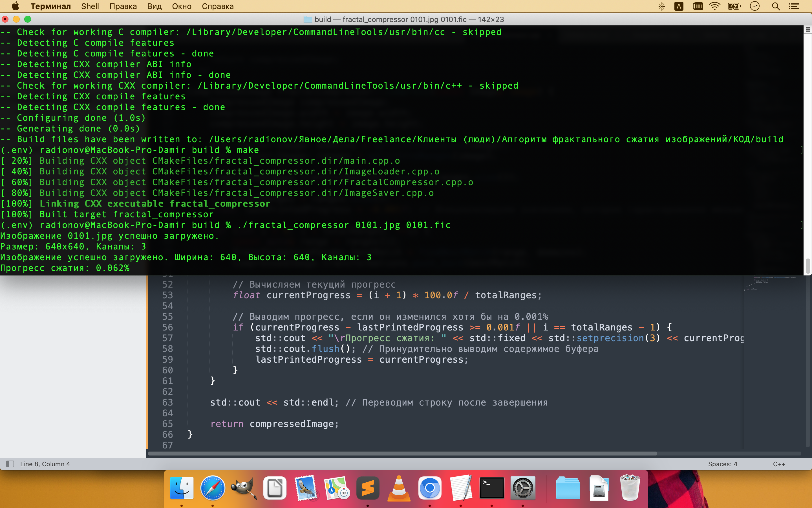The image size is (812, 508).
Task: Click the terminal split pane icon
Action: coord(808,30)
